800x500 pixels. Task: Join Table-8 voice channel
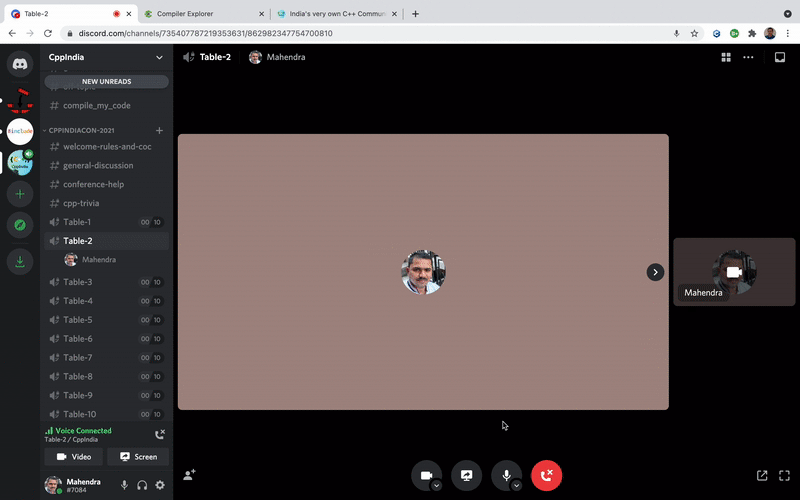pos(107,377)
